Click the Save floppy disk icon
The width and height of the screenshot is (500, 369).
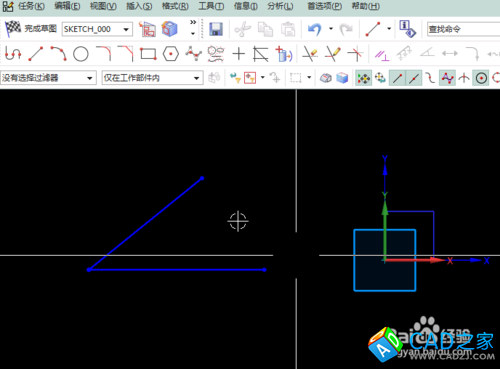(216, 29)
